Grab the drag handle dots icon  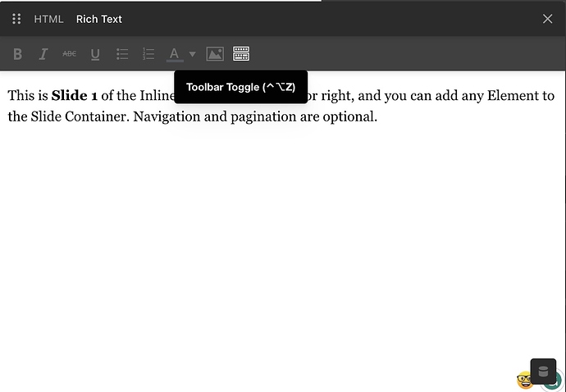tap(16, 19)
